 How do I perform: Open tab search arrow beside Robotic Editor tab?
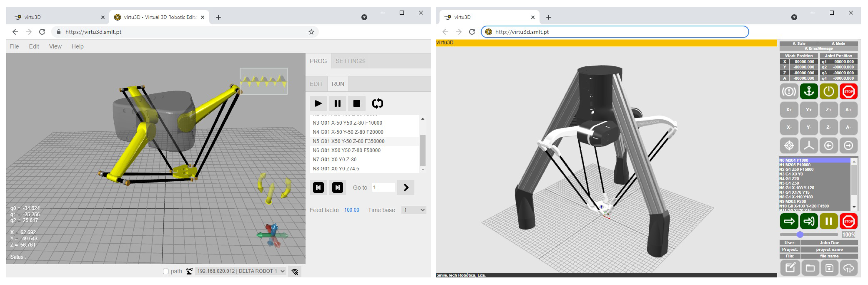364,17
